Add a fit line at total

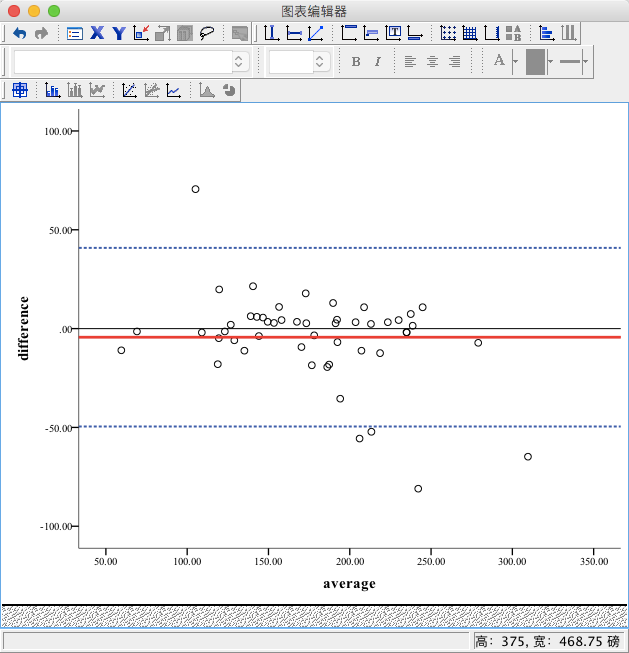coord(130,90)
